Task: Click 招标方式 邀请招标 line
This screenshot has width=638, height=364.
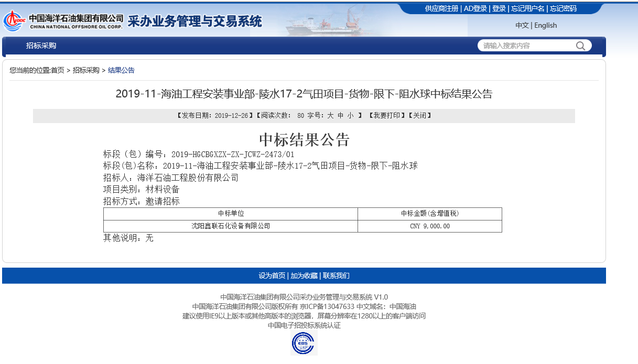Action: coord(142,201)
